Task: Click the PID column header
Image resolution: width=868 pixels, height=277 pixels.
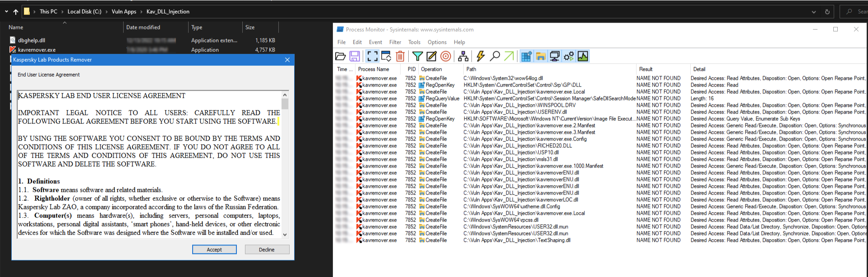Action: (x=410, y=69)
